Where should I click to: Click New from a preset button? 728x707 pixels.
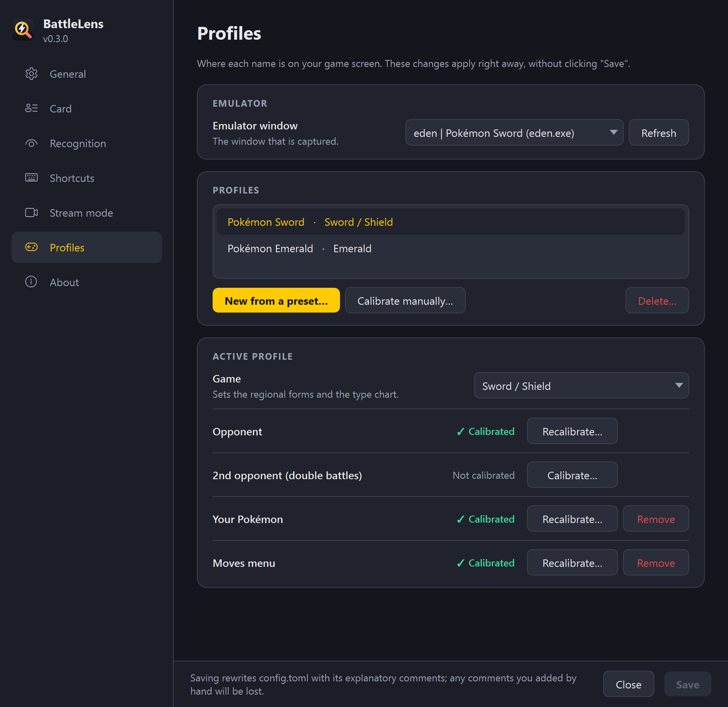coord(276,301)
